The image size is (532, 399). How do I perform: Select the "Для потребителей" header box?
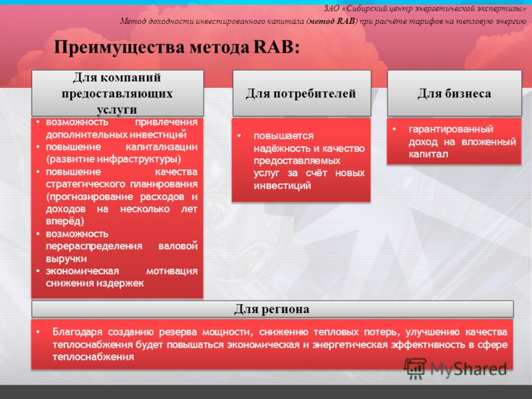coord(302,93)
